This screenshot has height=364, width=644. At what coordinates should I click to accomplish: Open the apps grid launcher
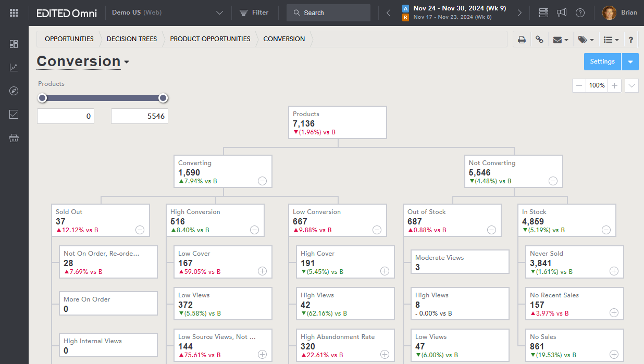[x=14, y=12]
